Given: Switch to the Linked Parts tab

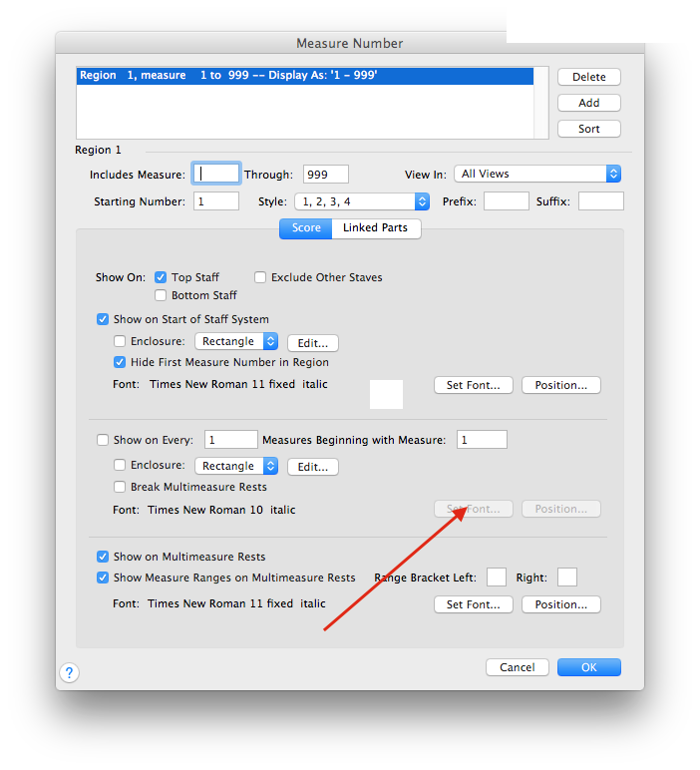Looking at the screenshot, I should (x=375, y=228).
